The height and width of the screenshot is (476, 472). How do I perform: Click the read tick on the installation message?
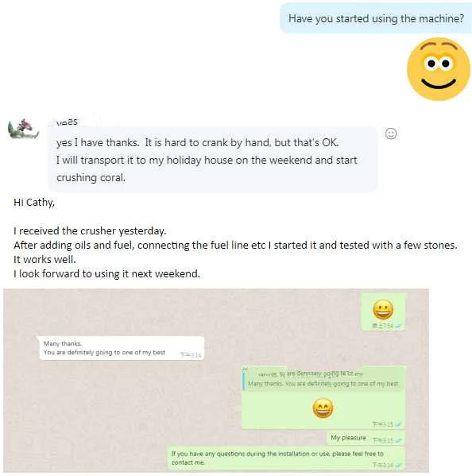pyautogui.click(x=398, y=465)
